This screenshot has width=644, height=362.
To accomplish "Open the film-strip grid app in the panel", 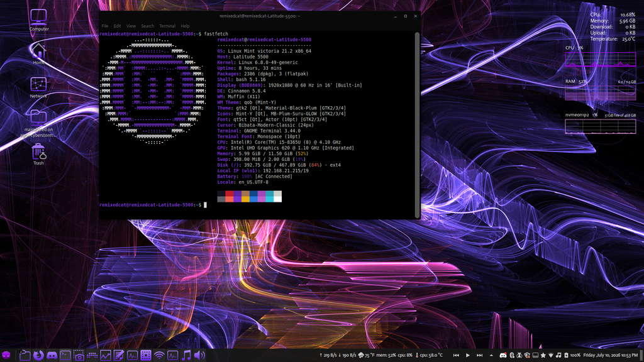I will 146,355.
